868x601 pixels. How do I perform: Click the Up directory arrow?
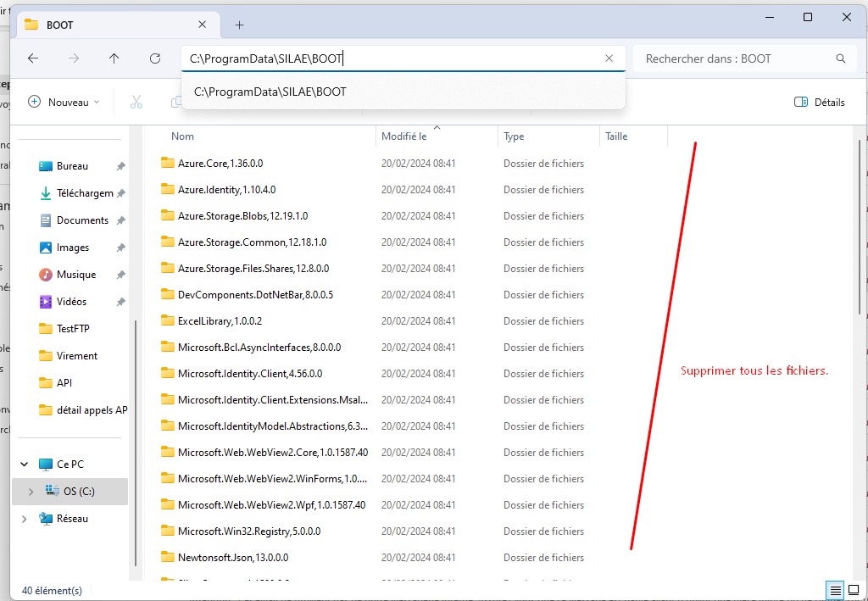tap(114, 58)
